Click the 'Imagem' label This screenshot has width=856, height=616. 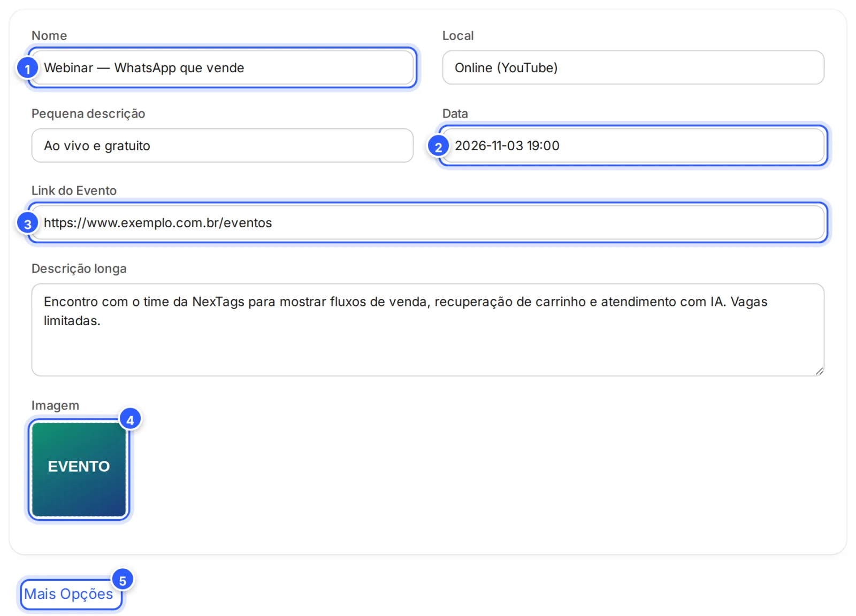click(x=55, y=406)
